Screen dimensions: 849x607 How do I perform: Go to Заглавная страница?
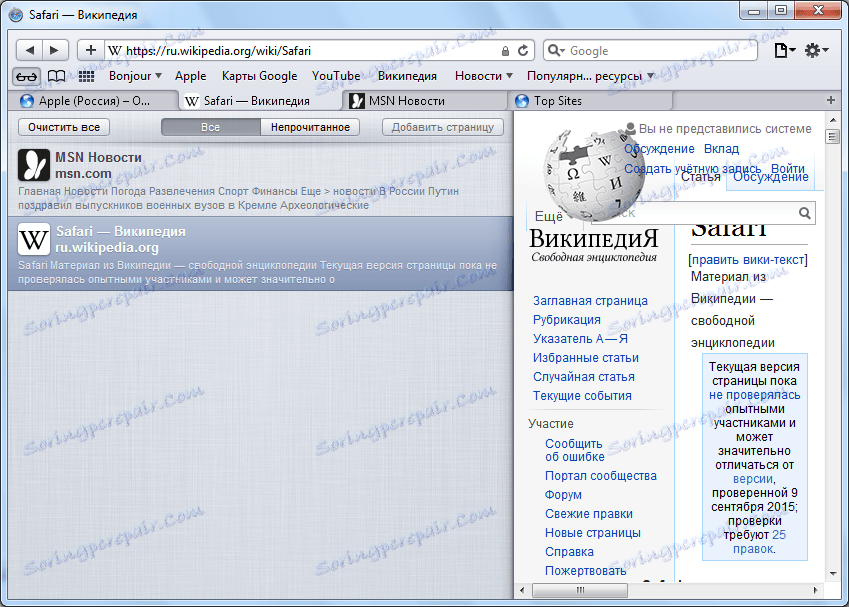pos(590,301)
